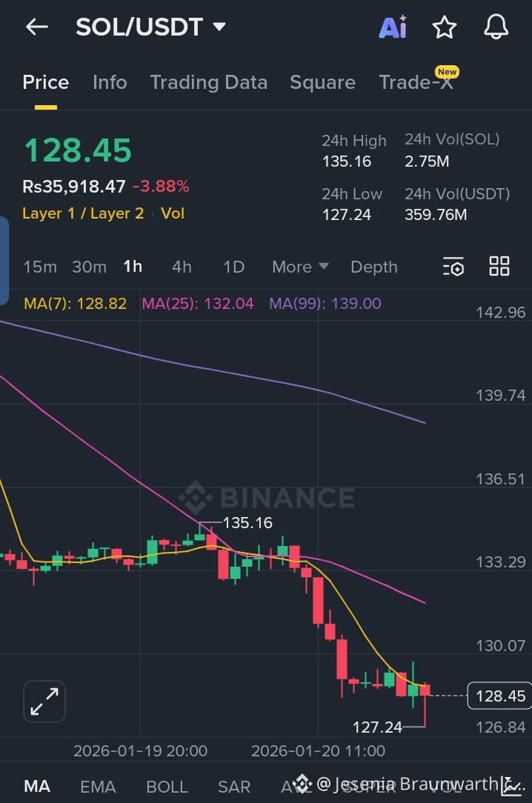The width and height of the screenshot is (532, 803).
Task: Open price alerts with bell icon
Action: coord(496,27)
